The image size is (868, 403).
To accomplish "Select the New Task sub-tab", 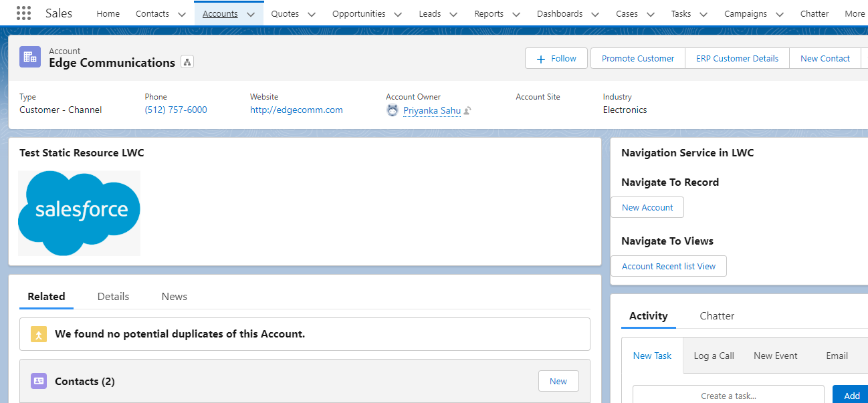I will point(652,356).
